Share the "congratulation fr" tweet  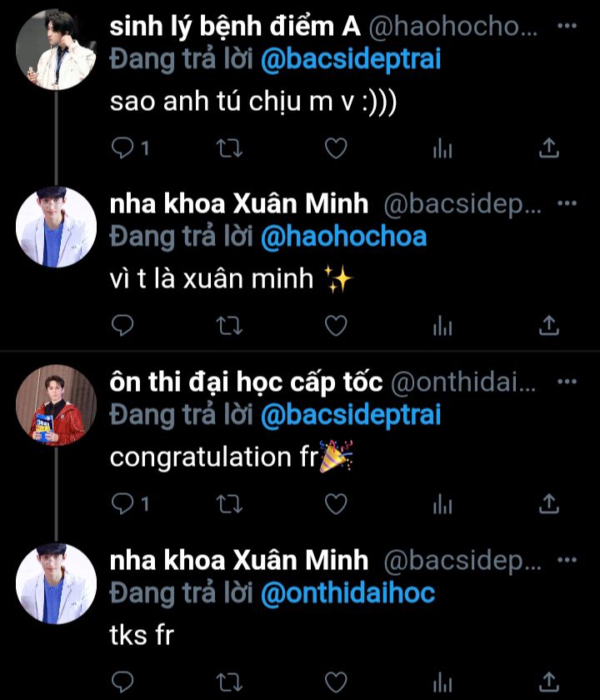pyautogui.click(x=548, y=503)
